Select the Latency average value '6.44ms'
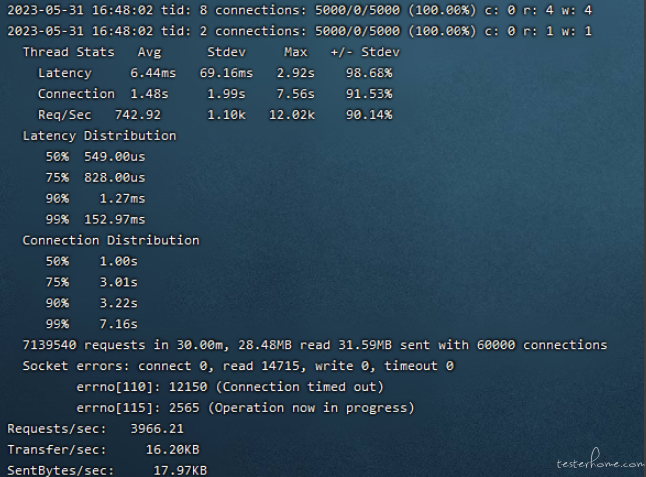 click(x=153, y=73)
